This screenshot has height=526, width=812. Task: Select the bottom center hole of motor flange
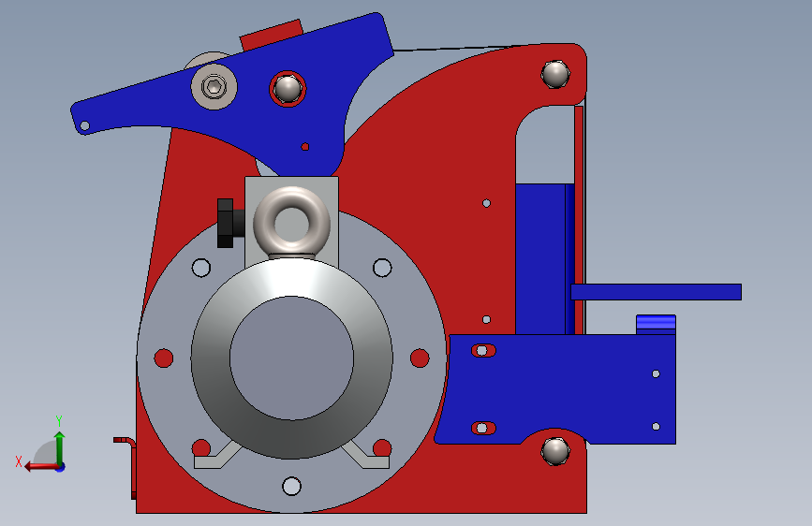coord(291,486)
